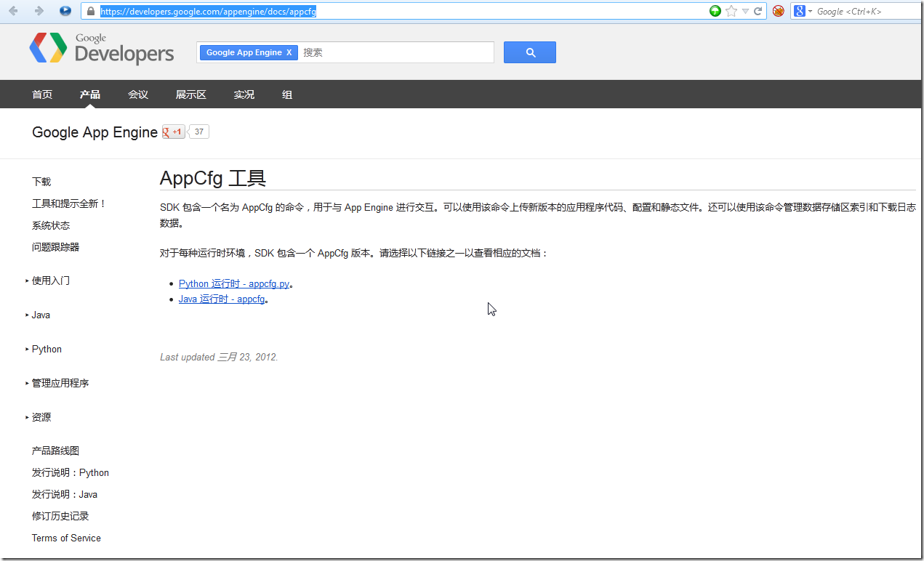Open the 问题跟踪器 sidebar link
924x561 pixels.
point(56,247)
